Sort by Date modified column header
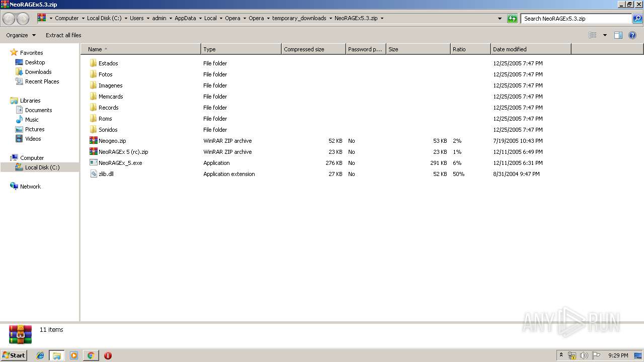This screenshot has width=644, height=362. pos(531,49)
